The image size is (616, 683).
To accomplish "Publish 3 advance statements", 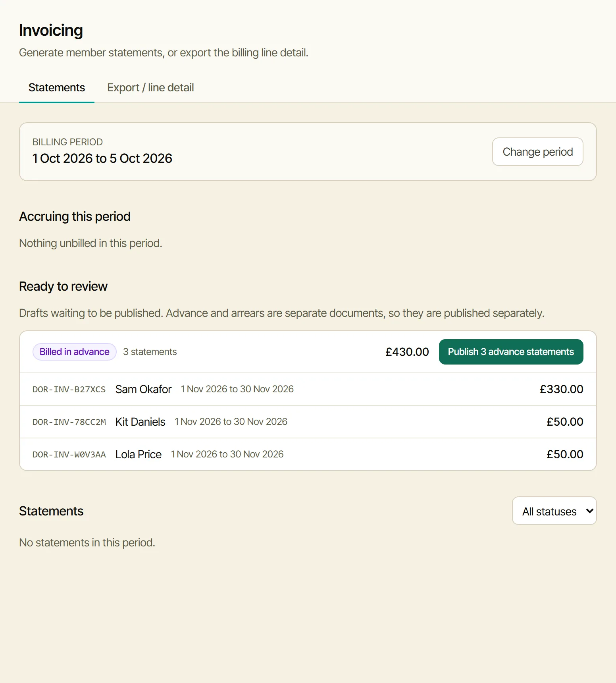I will coord(511,352).
